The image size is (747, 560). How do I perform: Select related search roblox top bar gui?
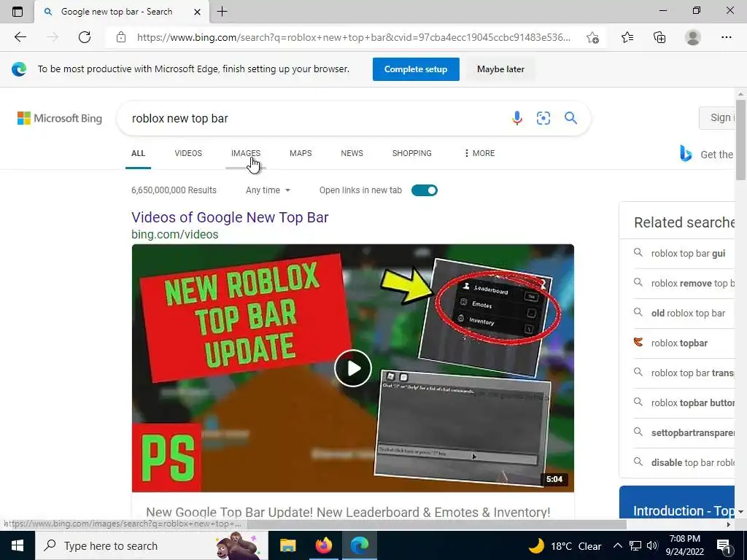(x=688, y=253)
